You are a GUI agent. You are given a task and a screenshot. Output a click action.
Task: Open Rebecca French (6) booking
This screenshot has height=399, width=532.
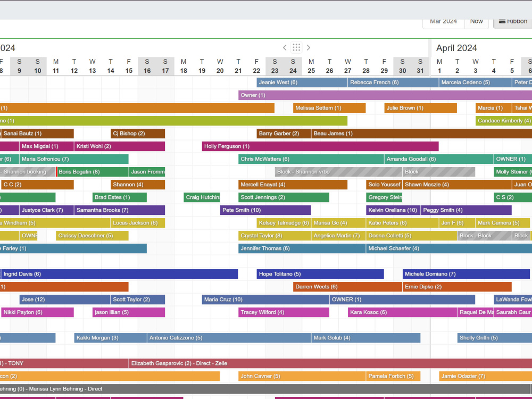pos(393,82)
